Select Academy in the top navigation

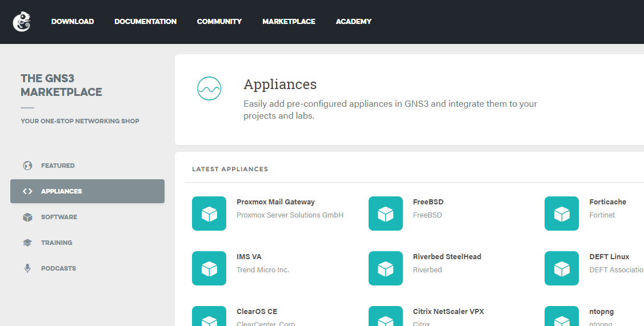pyautogui.click(x=354, y=22)
